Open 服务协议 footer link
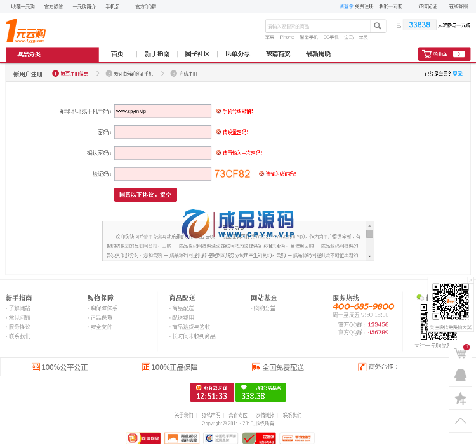 [x=20, y=327]
